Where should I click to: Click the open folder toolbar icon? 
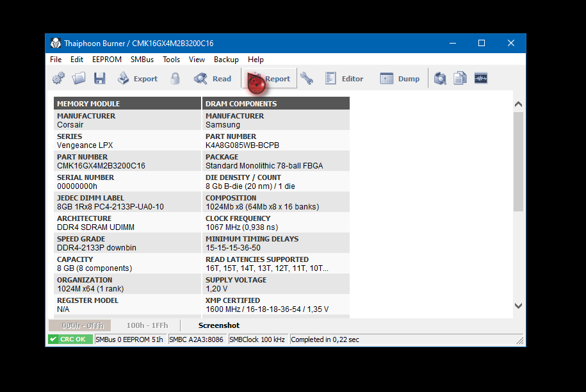pyautogui.click(x=79, y=79)
